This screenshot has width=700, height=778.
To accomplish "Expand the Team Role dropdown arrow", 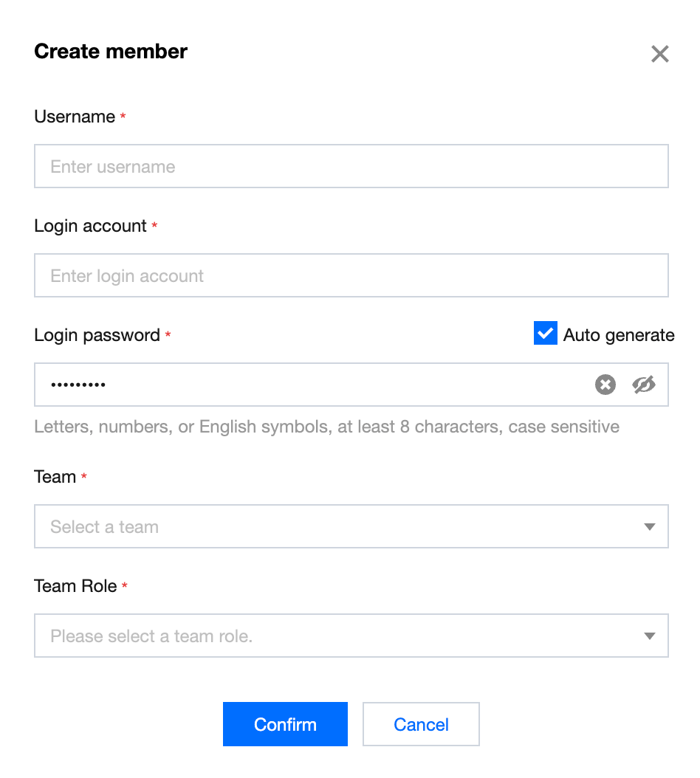I will coord(650,636).
